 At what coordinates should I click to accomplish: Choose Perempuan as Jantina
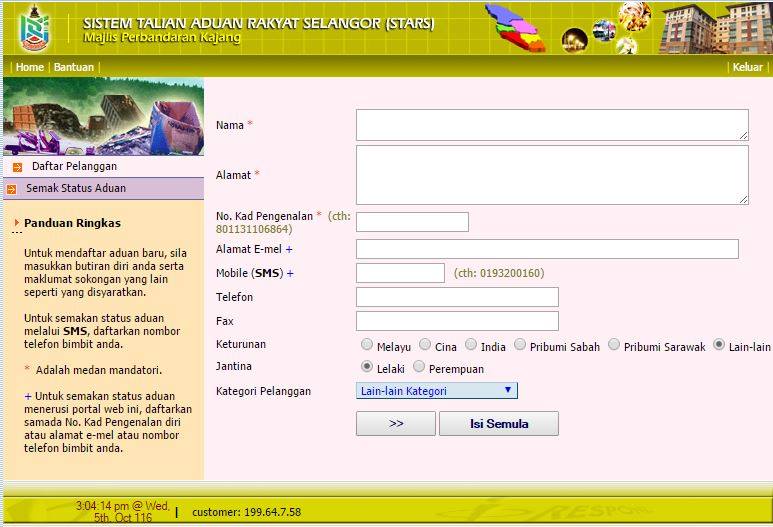[419, 366]
